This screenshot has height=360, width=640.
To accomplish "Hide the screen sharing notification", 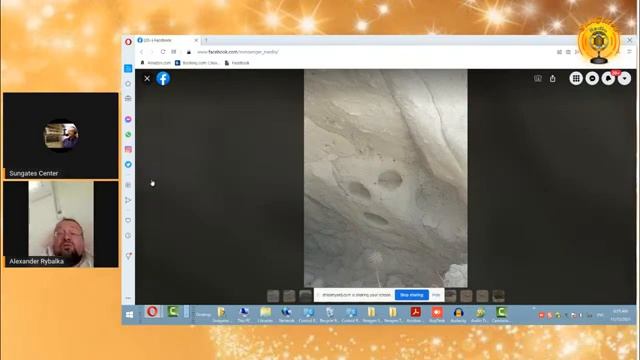I will [436, 295].
